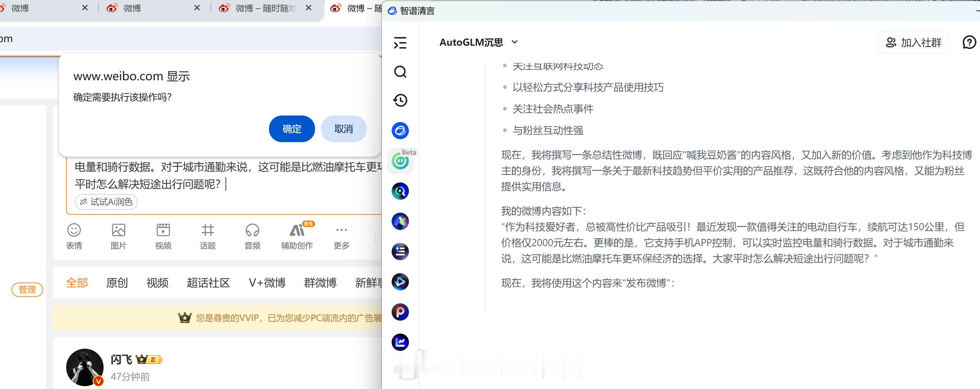Click the 关注社会热点事件 bullet text
The width and height of the screenshot is (980, 389).
[x=553, y=109]
